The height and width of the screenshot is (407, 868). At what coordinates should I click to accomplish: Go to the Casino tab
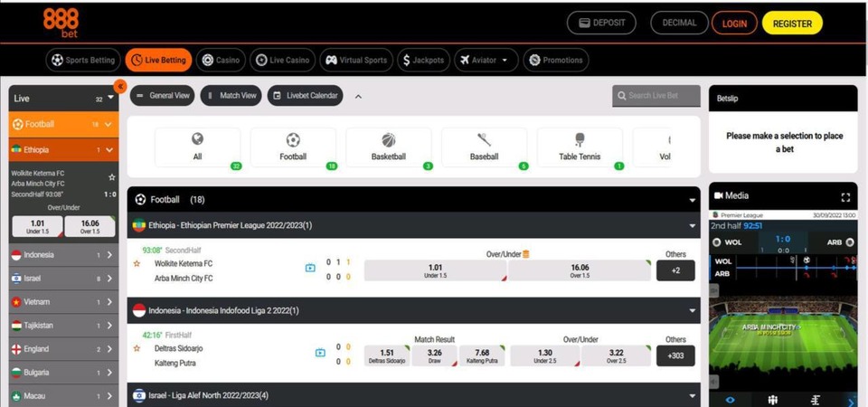tap(221, 60)
